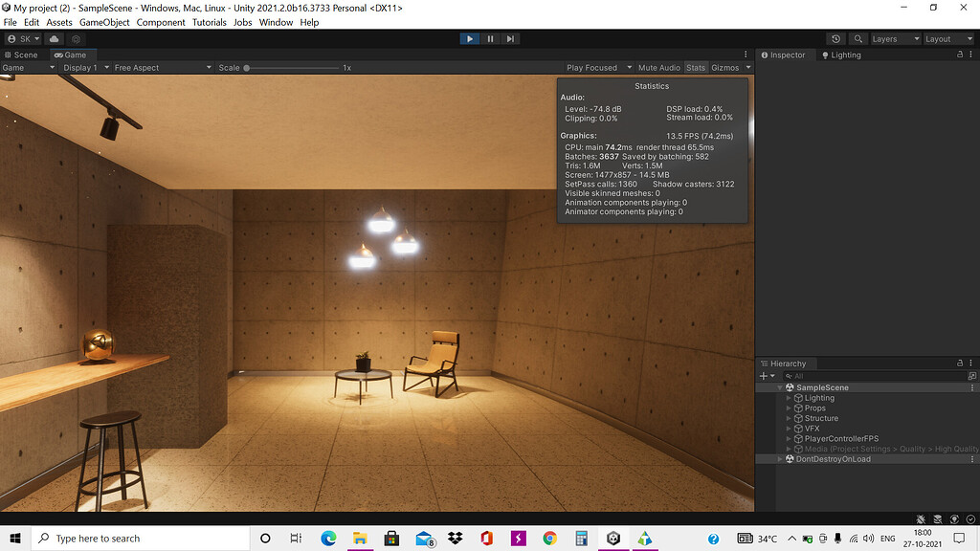Open the Hierarchy panel options menu icon

point(970,364)
